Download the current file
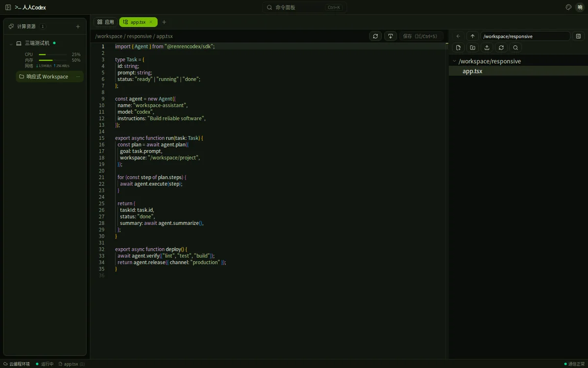This screenshot has width=588, height=368. tap(391, 36)
